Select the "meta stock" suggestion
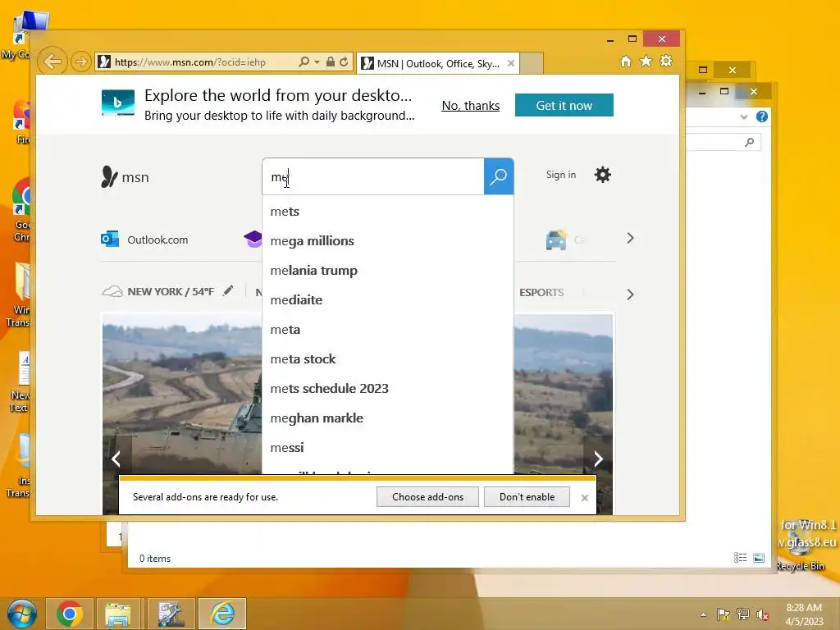This screenshot has height=630, width=840. [388, 359]
